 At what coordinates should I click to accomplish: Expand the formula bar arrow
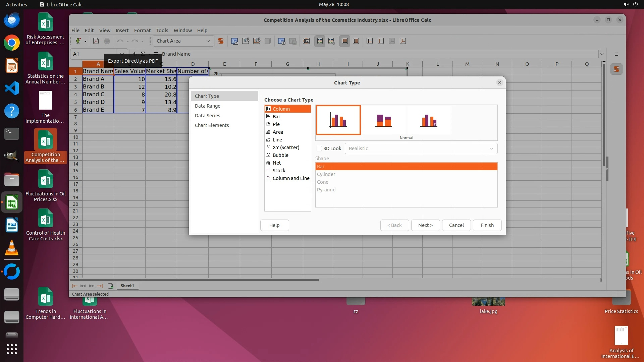point(602,54)
